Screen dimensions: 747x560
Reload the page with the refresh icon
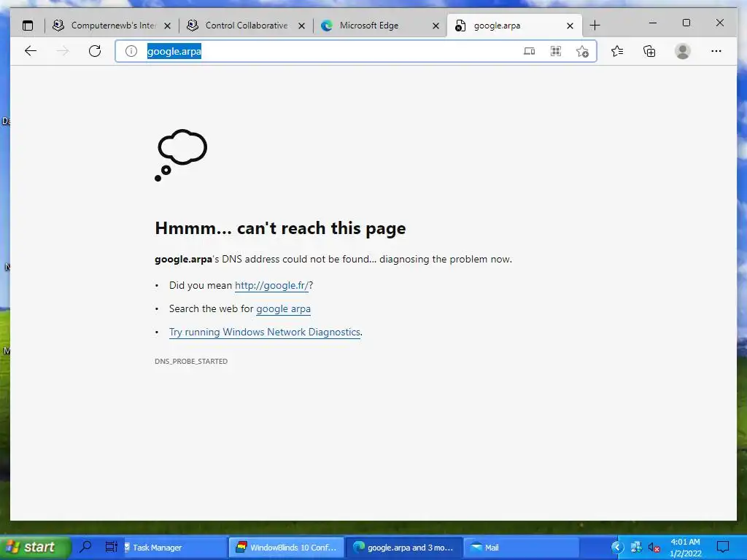(95, 51)
